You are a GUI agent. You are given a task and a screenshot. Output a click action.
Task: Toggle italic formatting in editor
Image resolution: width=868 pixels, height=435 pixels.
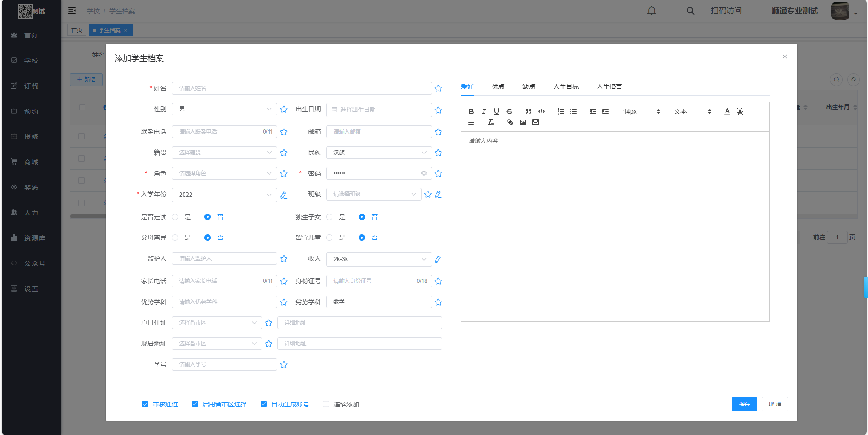click(484, 111)
